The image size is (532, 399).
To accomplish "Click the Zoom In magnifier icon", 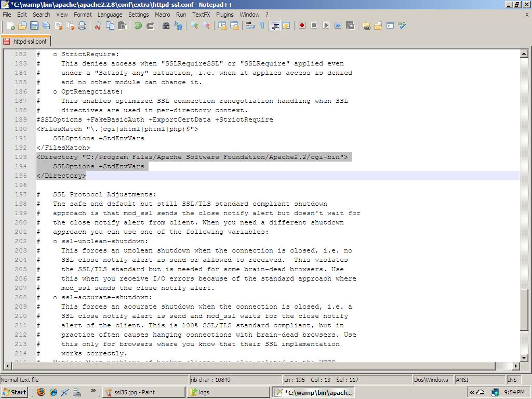I will point(194,25).
